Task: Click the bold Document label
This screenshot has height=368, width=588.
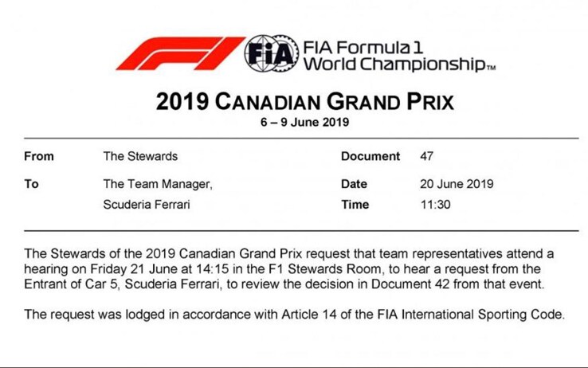Action: click(370, 156)
